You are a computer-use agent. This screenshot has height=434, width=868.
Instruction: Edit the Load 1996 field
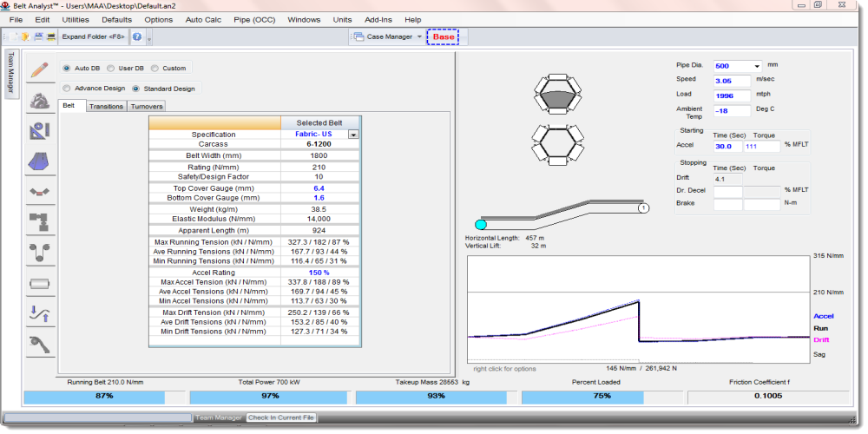click(732, 95)
